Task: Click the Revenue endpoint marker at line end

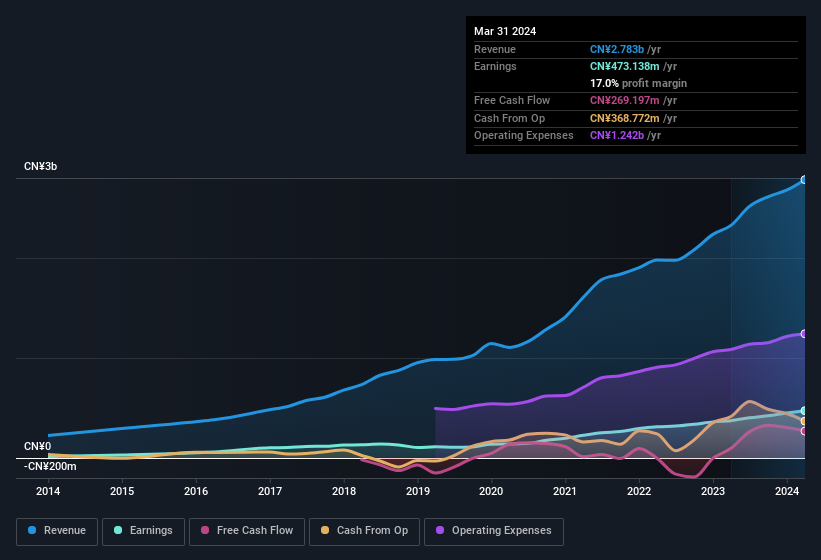Action: [803, 180]
